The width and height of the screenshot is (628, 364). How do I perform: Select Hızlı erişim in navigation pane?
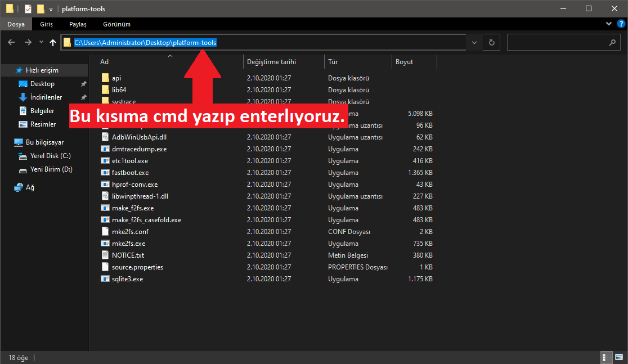click(x=42, y=70)
